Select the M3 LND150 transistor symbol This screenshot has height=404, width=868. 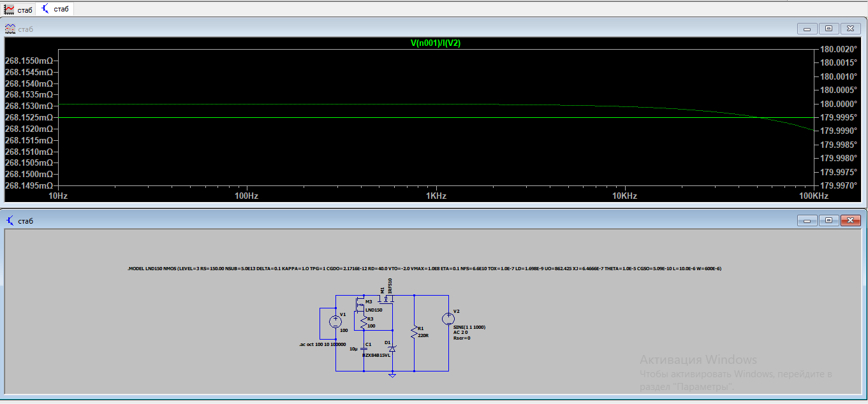point(360,305)
